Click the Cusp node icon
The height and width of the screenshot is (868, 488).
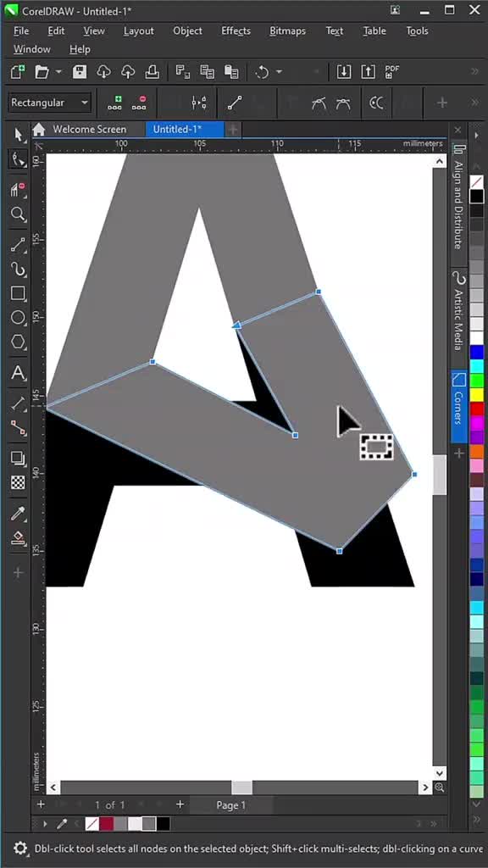[319, 103]
